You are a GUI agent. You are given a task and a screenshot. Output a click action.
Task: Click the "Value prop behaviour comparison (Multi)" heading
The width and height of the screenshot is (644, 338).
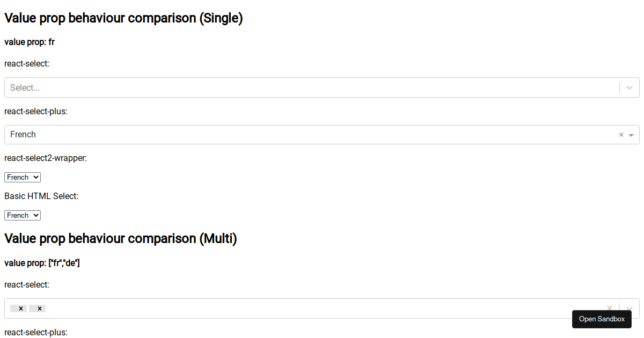[x=121, y=239]
